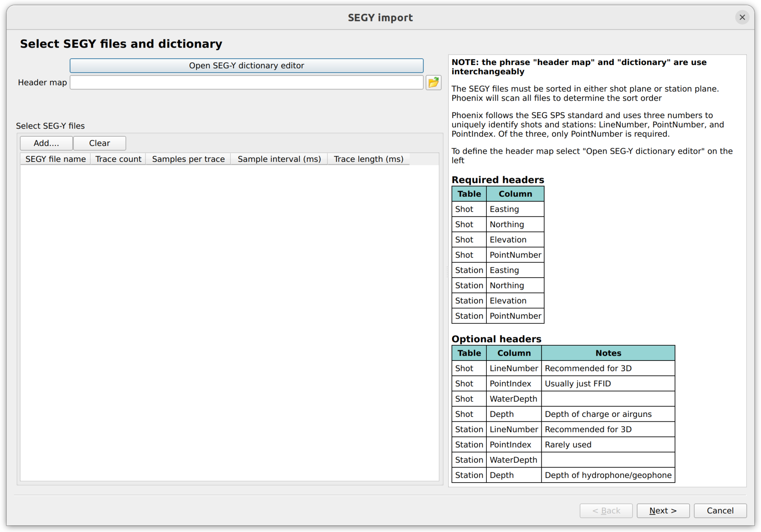The height and width of the screenshot is (532, 761).
Task: Click the Trace count column header
Action: click(118, 159)
